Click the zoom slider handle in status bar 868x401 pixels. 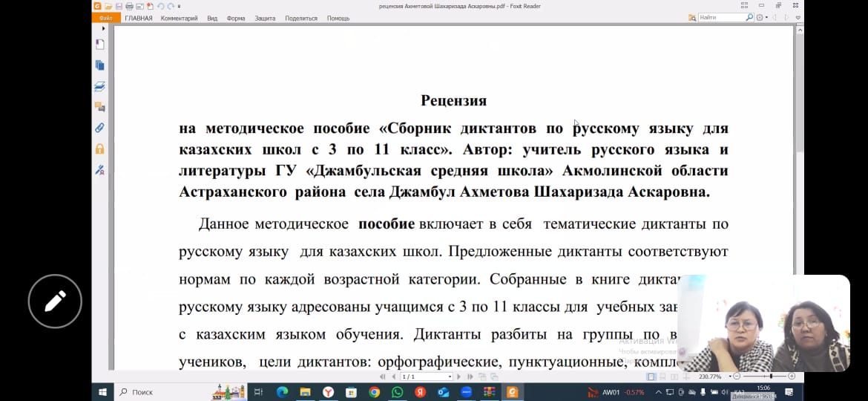(771, 376)
